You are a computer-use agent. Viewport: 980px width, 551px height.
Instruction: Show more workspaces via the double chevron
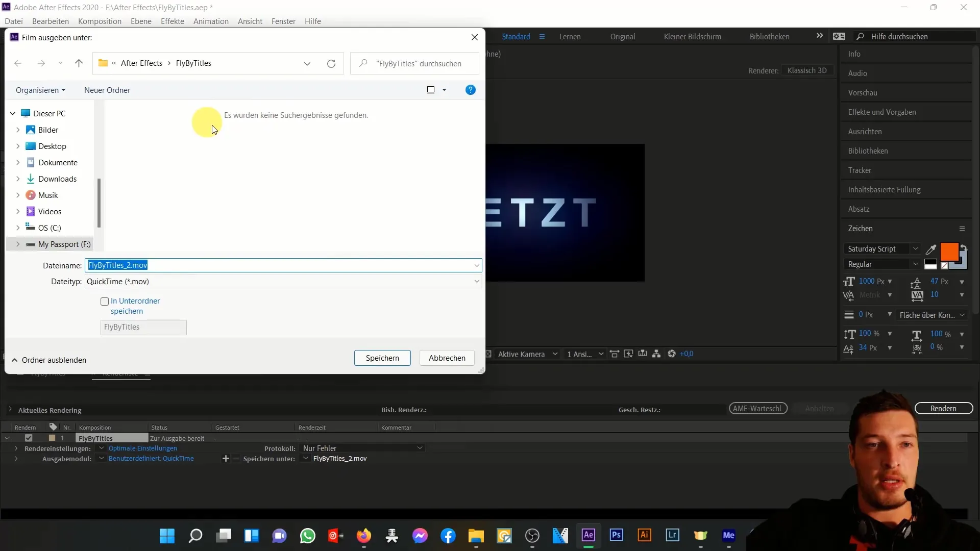(x=820, y=36)
